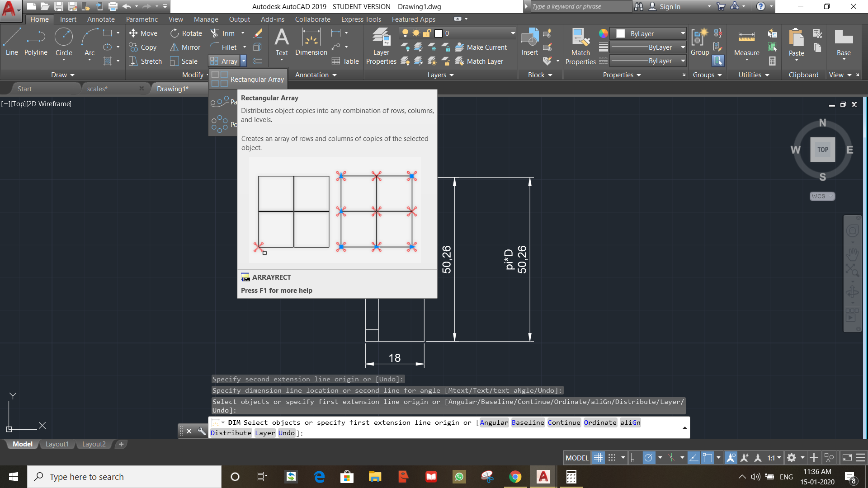Click the Plot (print) icon in quick access toolbar
868x488 pixels.
[113, 6]
